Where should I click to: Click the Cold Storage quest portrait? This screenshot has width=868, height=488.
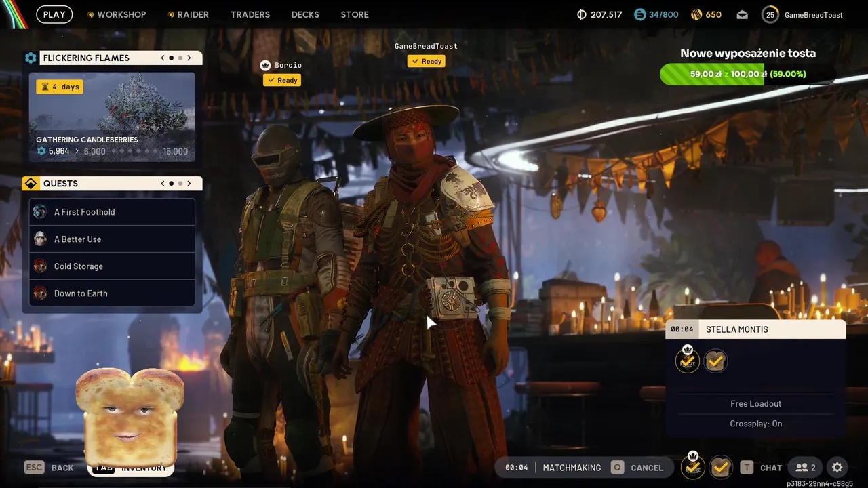[x=40, y=266]
